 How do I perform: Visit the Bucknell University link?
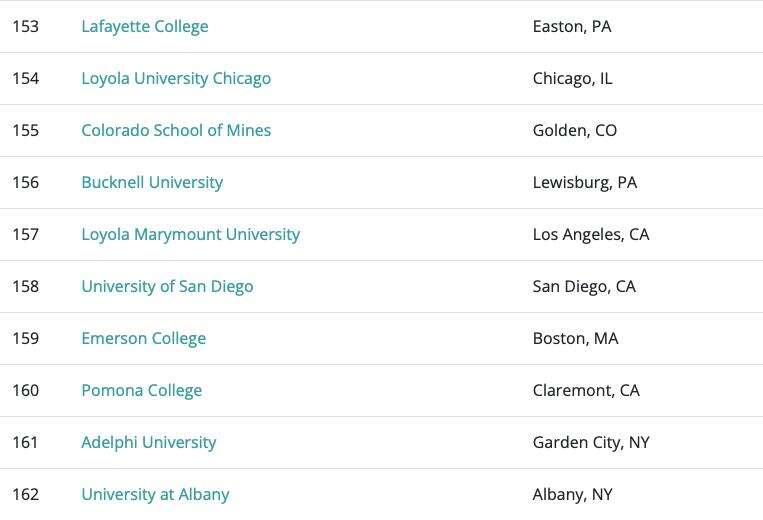click(x=152, y=183)
